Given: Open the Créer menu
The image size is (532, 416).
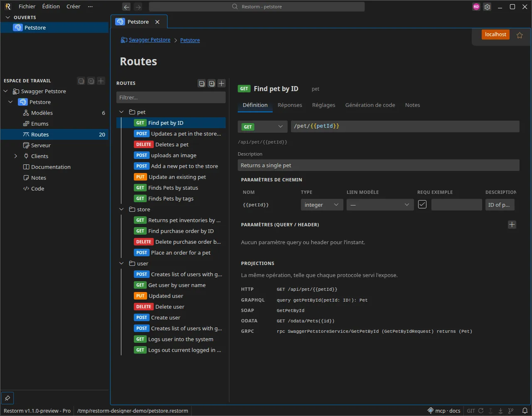Looking at the screenshot, I should click(x=73, y=7).
